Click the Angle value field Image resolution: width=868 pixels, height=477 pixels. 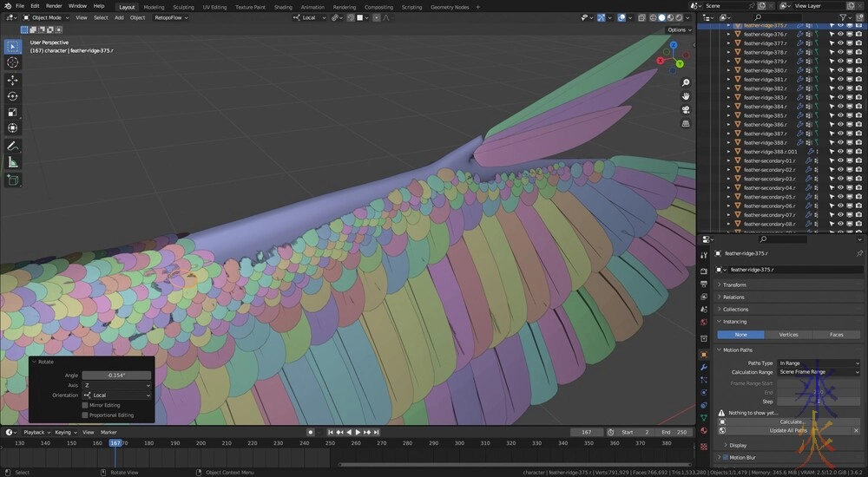coord(116,375)
